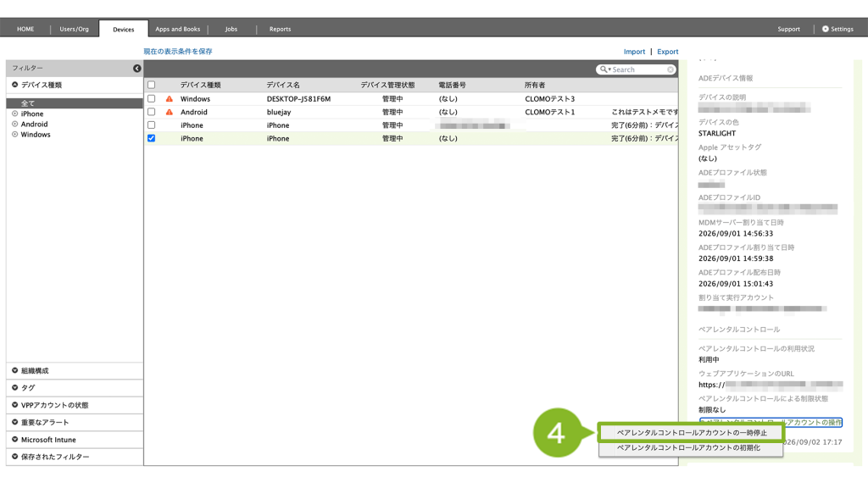868x488 pixels.
Task: Click the warning icon on the Android row
Action: pos(170,113)
